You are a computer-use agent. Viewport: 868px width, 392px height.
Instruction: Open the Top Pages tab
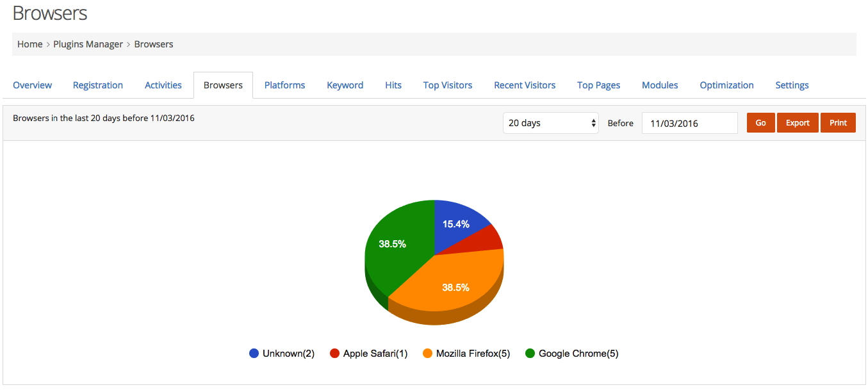598,85
